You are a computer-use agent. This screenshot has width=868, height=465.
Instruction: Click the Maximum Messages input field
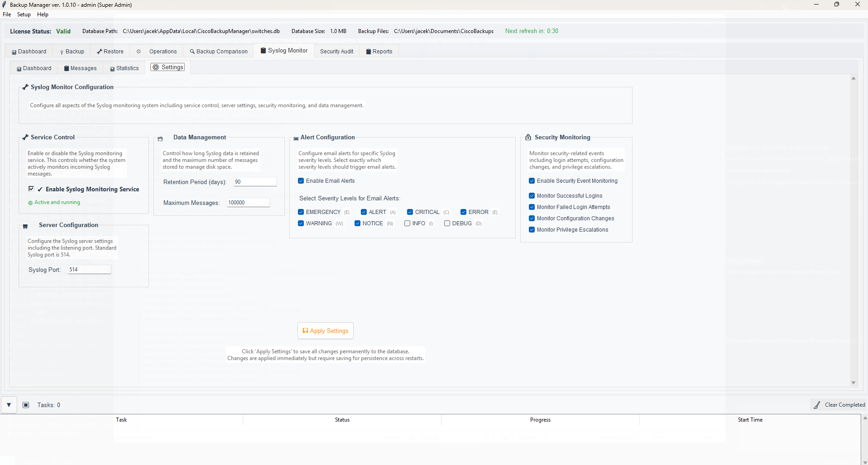[248, 203]
